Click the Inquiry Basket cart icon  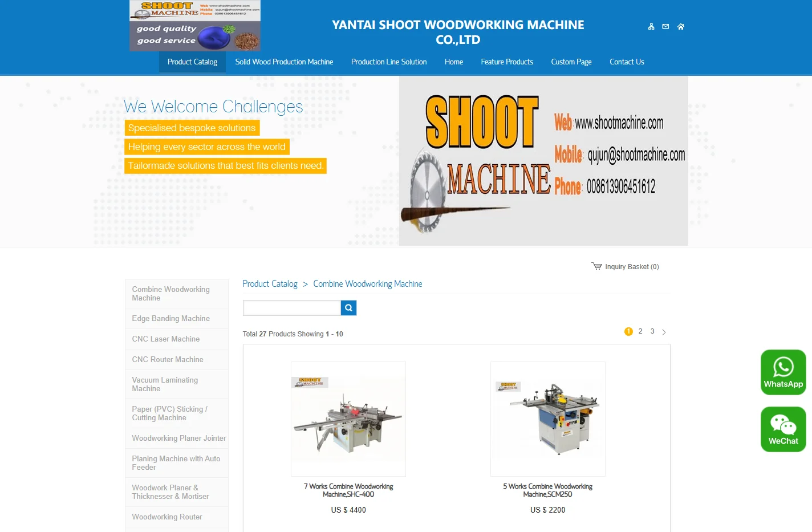click(x=596, y=266)
